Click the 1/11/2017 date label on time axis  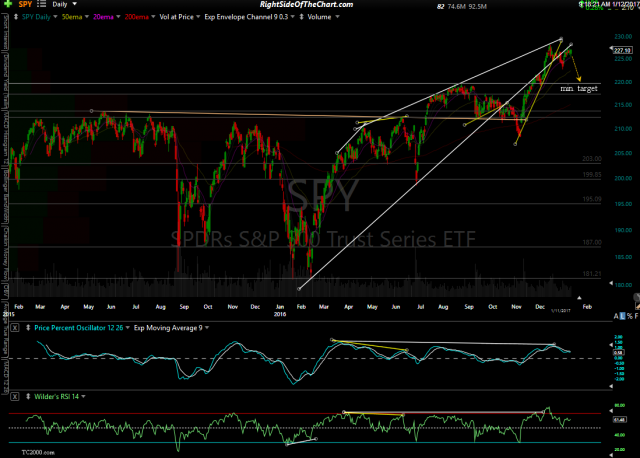561,311
